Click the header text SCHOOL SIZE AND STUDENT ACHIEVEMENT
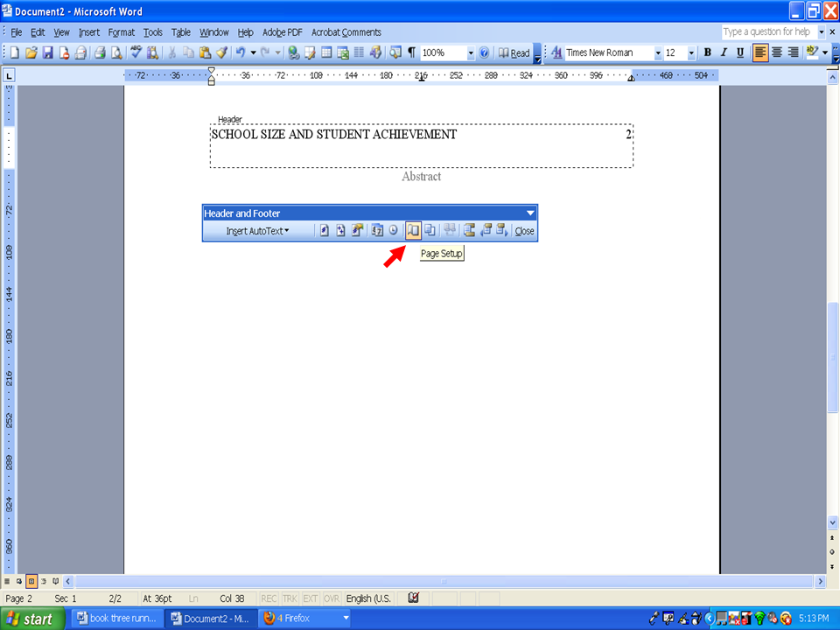Screen dimensions: 840x630 click(333, 135)
